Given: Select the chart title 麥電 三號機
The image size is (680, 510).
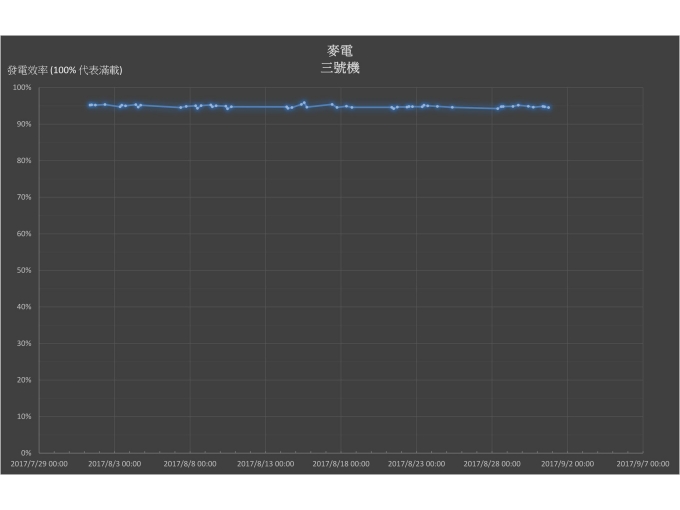Looking at the screenshot, I should pyautogui.click(x=340, y=59).
